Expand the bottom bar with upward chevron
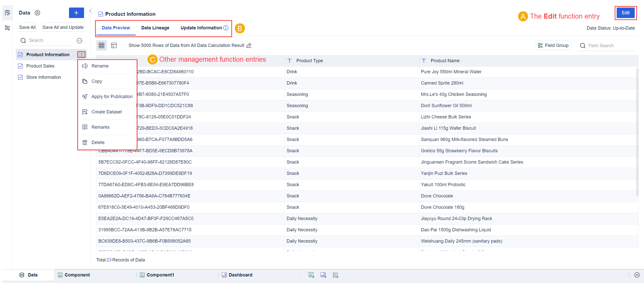Image resolution: width=644 pixels, height=283 pixels. (637, 275)
